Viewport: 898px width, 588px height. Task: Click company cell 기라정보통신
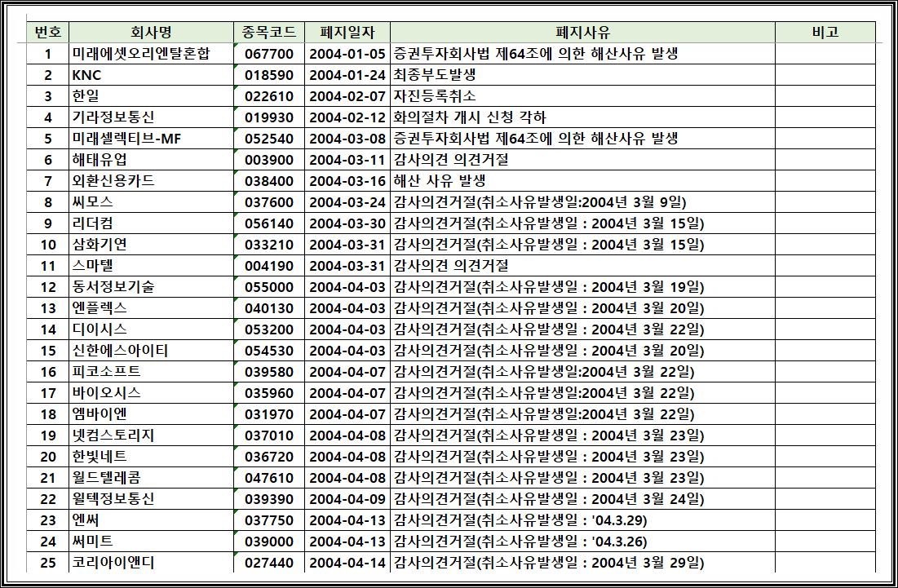tap(151, 117)
